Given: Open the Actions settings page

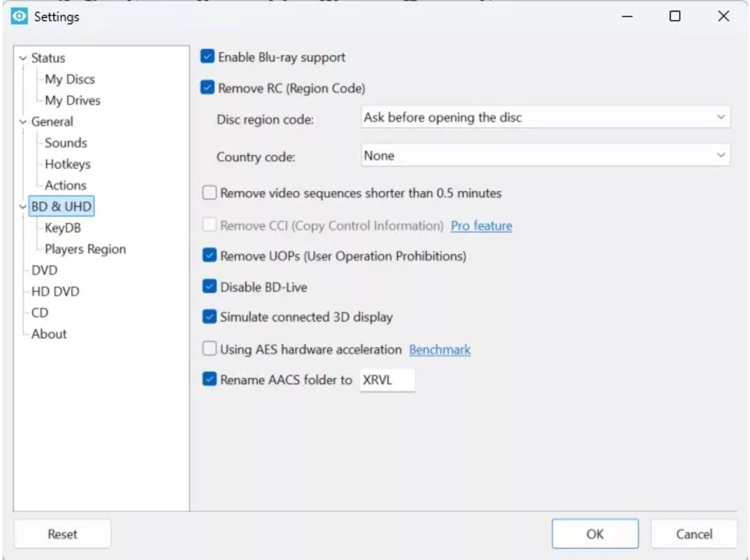Looking at the screenshot, I should 66,185.
